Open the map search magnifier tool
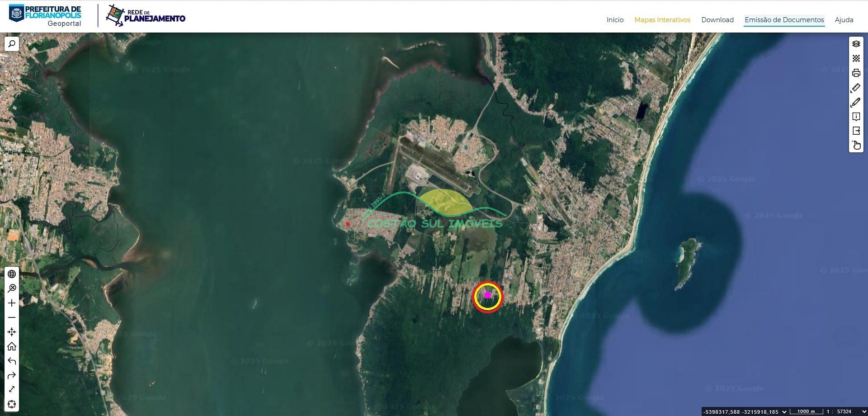 [12, 44]
